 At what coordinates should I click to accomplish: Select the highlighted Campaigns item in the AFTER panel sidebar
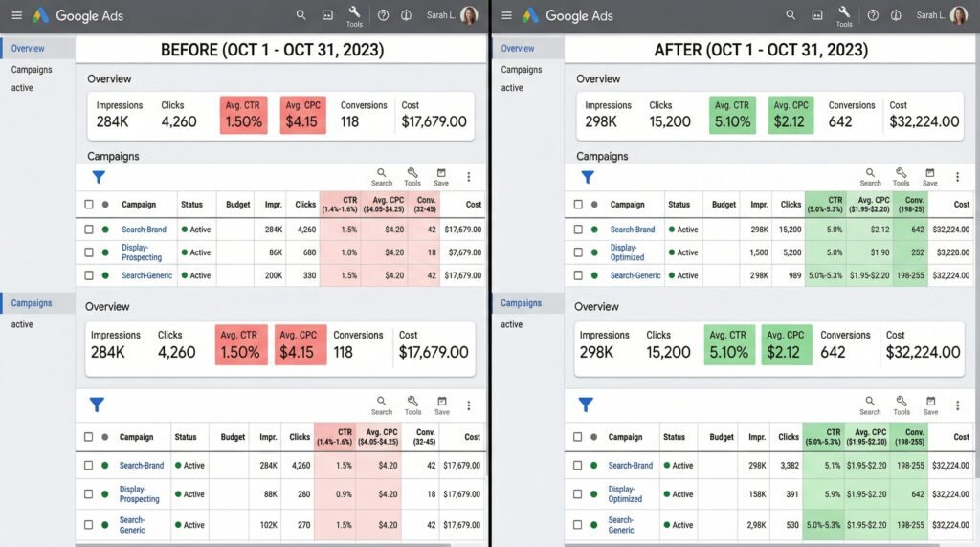coord(521,303)
